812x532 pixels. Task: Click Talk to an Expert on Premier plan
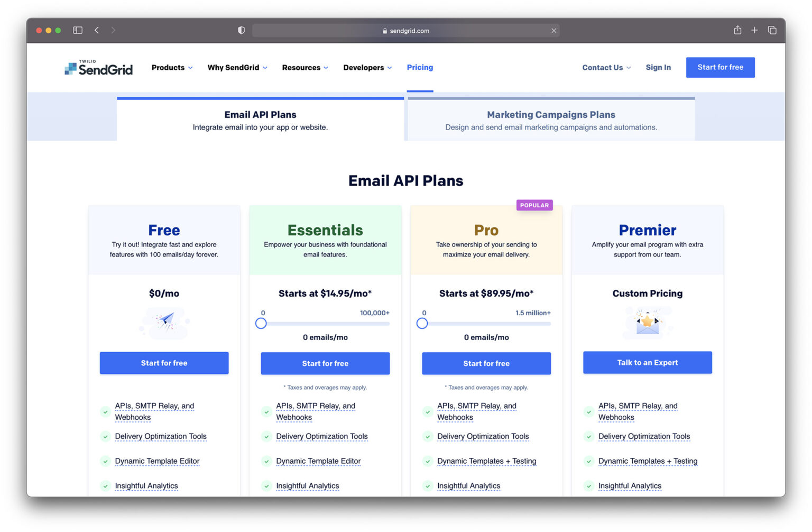click(647, 362)
